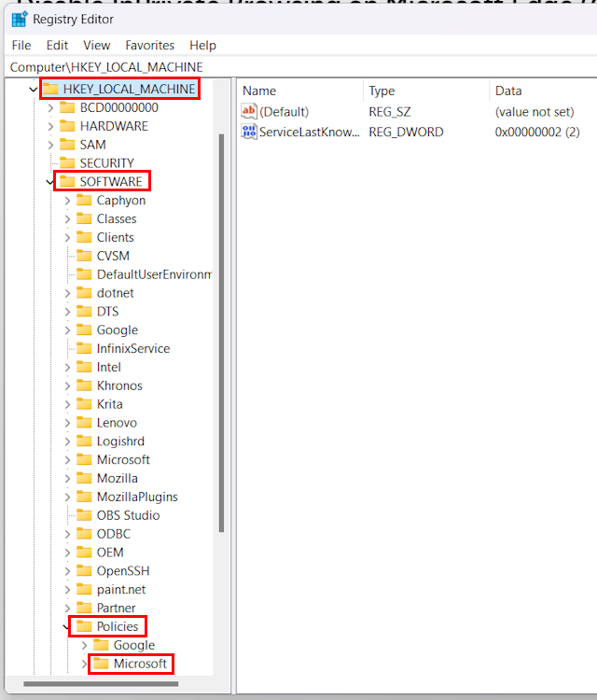Click the HKEY_LOCAL_MACHINE folder icon

pos(50,89)
